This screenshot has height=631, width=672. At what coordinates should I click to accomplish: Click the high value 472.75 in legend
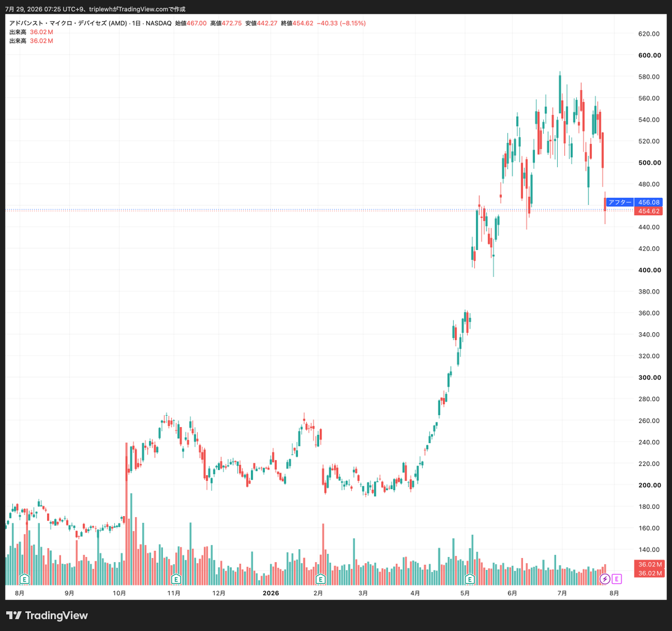(232, 23)
